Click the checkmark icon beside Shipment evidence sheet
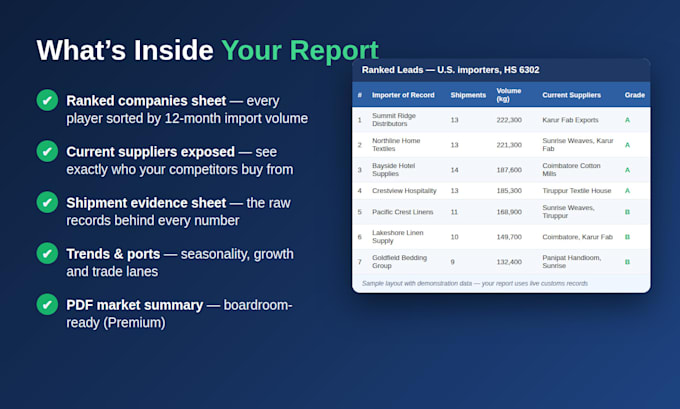Viewport: 680px width, 409px height. click(x=47, y=203)
